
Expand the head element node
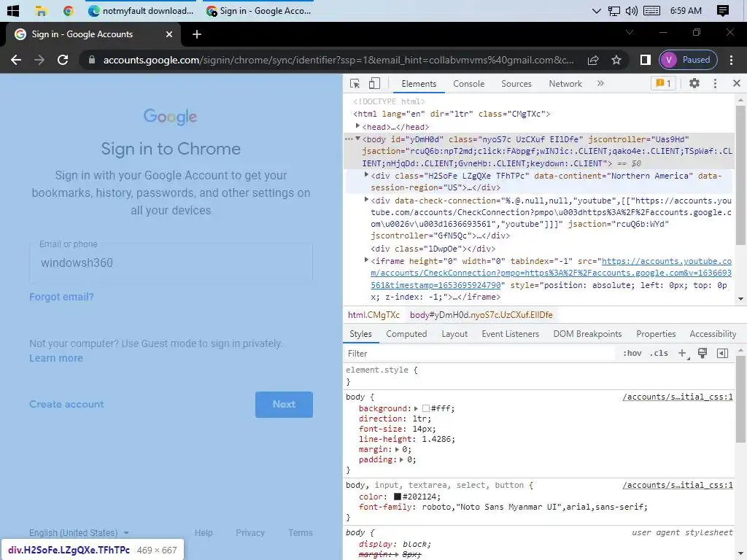click(357, 125)
